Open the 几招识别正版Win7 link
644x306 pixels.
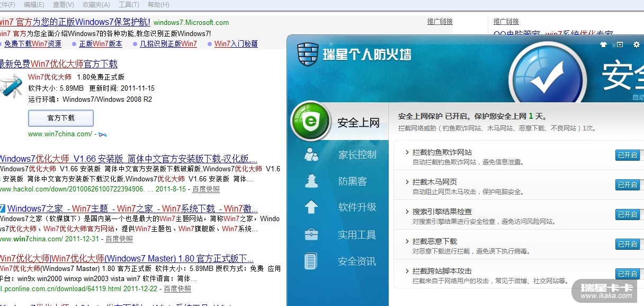tap(168, 43)
